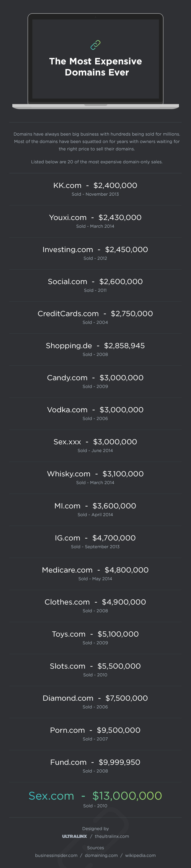The height and width of the screenshot is (868, 191).
Task: Click the Candy.com listing
Action: coord(95,378)
